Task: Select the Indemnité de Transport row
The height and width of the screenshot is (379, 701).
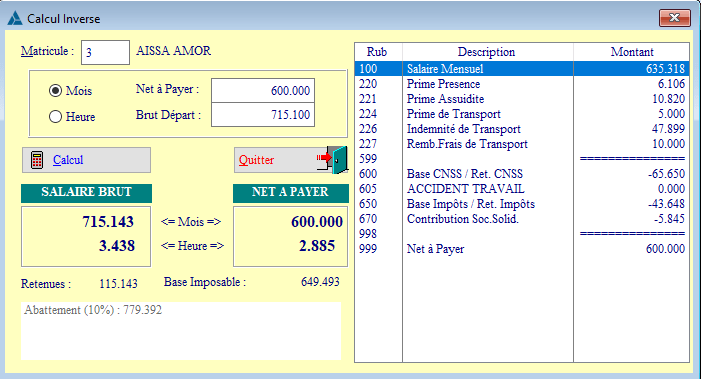Action: coord(522,129)
